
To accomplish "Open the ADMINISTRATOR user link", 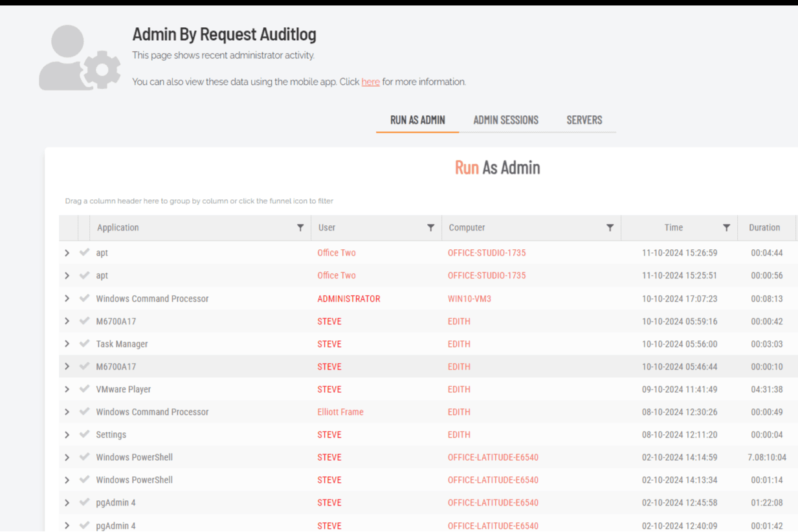I will (349, 298).
